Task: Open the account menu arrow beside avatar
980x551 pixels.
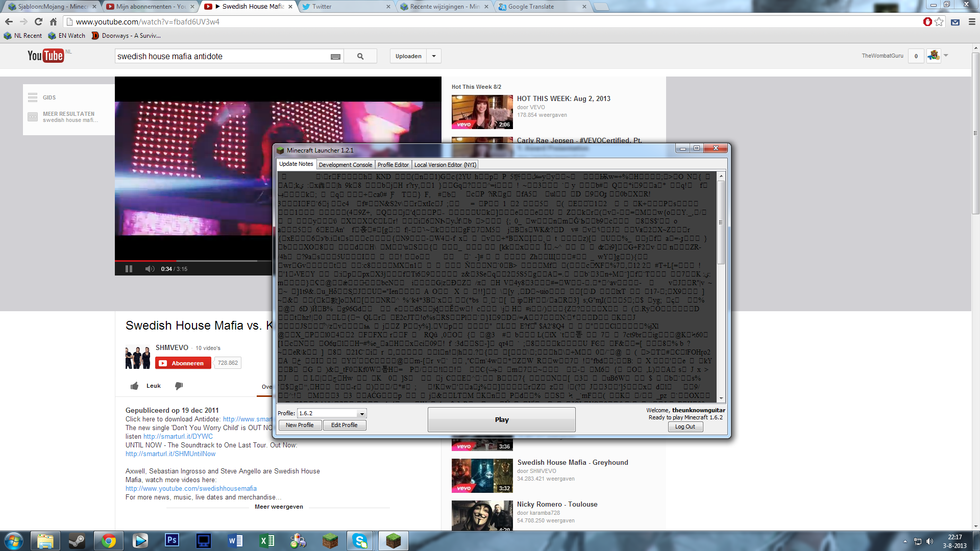Action: pyautogui.click(x=946, y=56)
